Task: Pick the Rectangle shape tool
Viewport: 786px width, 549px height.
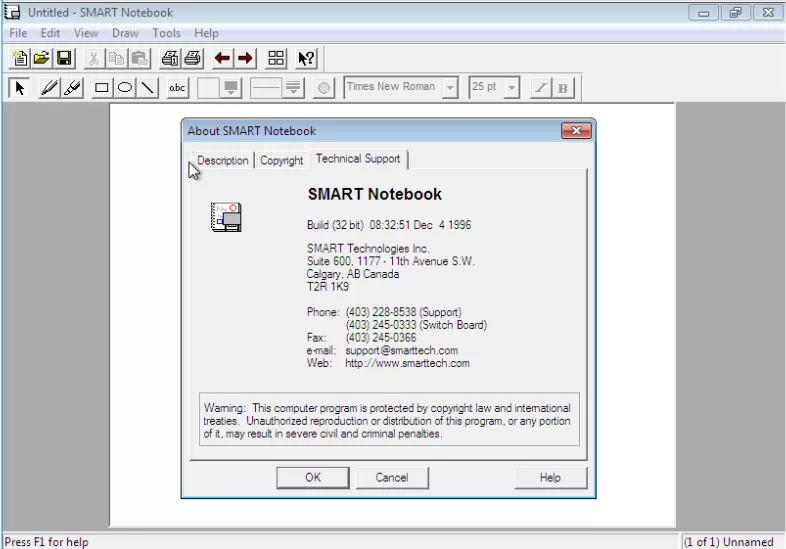Action: tap(101, 88)
